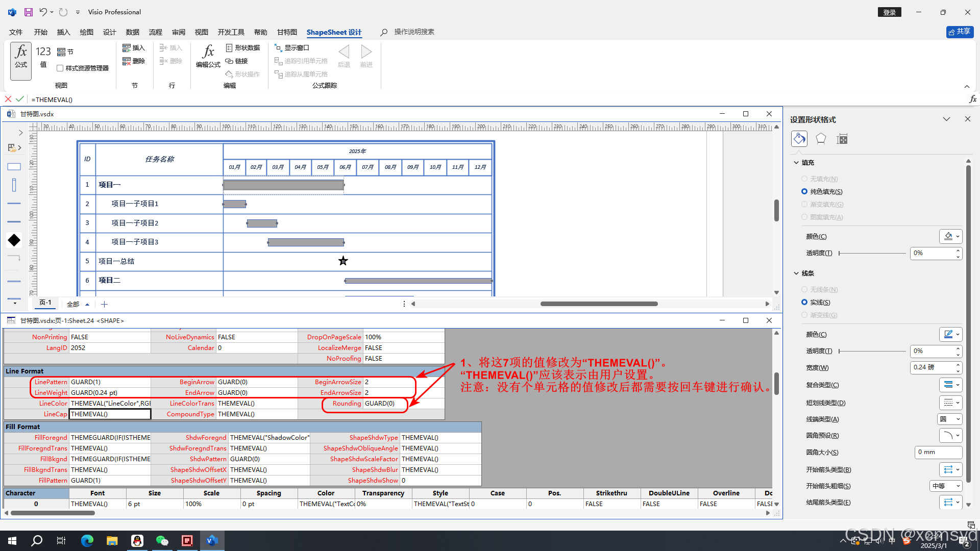The image size is (980, 551).
Task: Open the Size & Properties tab icon
Action: coord(842,139)
